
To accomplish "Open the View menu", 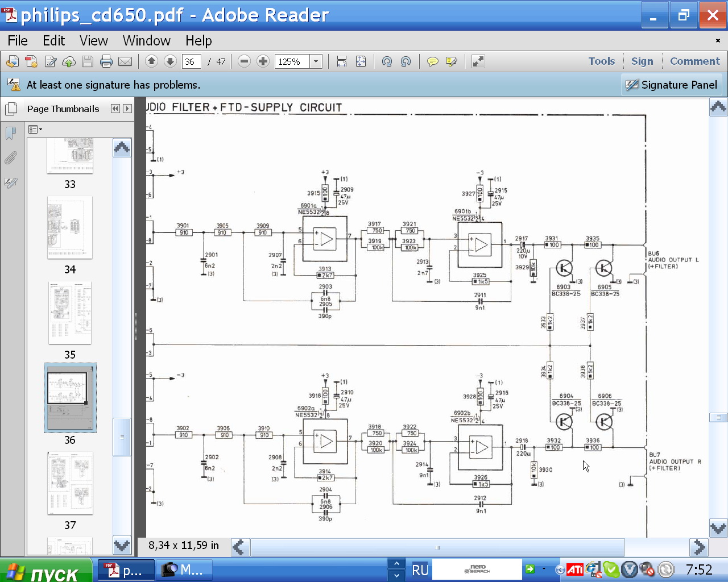I will [x=93, y=41].
